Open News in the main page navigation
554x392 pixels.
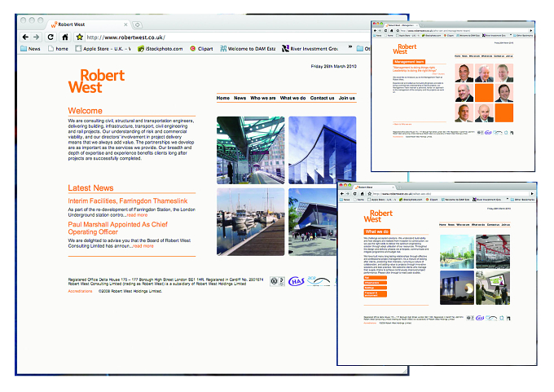point(240,98)
